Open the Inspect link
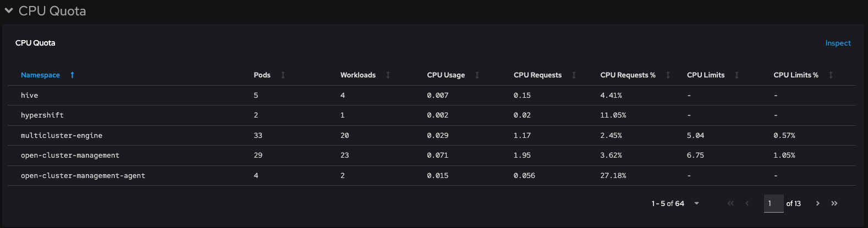868x228 pixels. coord(838,43)
